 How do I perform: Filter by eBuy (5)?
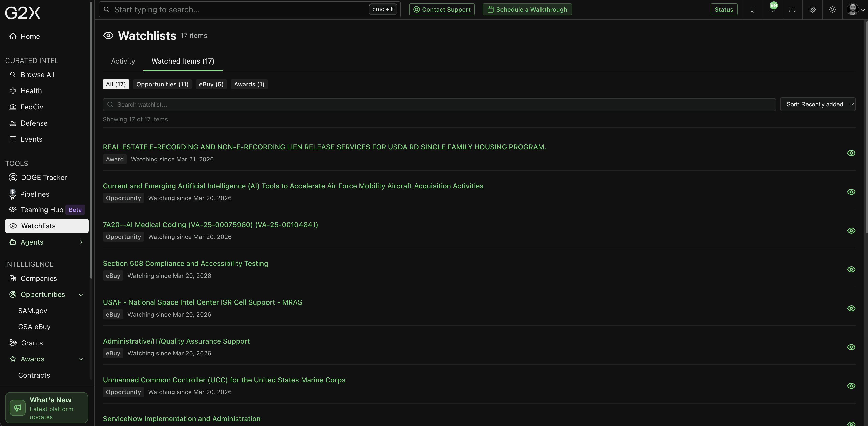click(x=211, y=84)
